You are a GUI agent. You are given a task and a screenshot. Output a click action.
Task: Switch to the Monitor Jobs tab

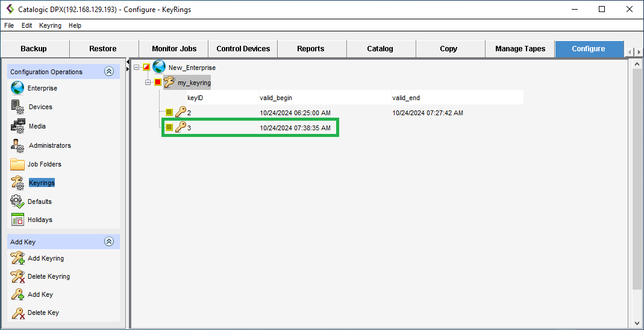[x=174, y=49]
